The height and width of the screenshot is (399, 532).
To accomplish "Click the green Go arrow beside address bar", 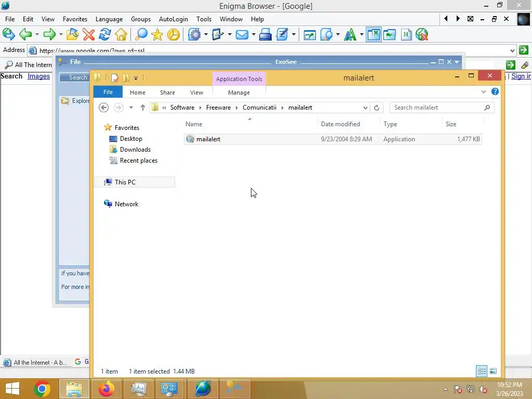I will click(x=524, y=50).
